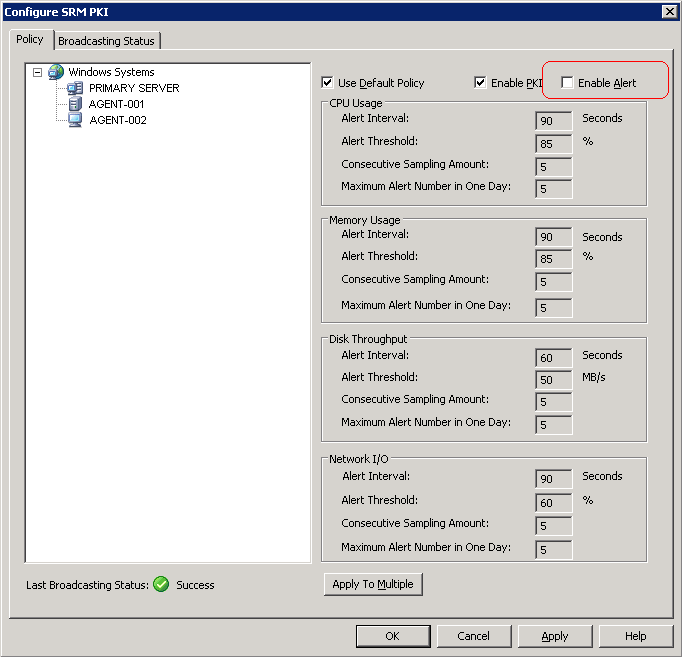Click the green Success checkmark icon
This screenshot has width=682, height=657.
[x=161, y=584]
